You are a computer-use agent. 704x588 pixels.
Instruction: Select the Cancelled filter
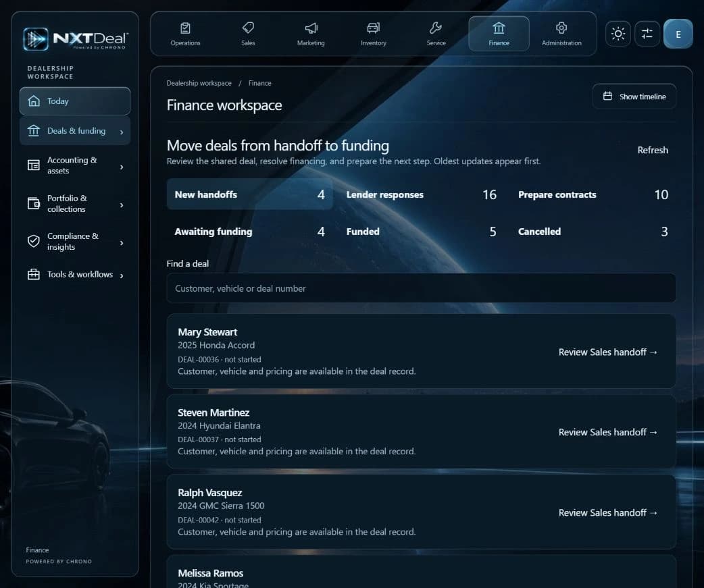(593, 232)
